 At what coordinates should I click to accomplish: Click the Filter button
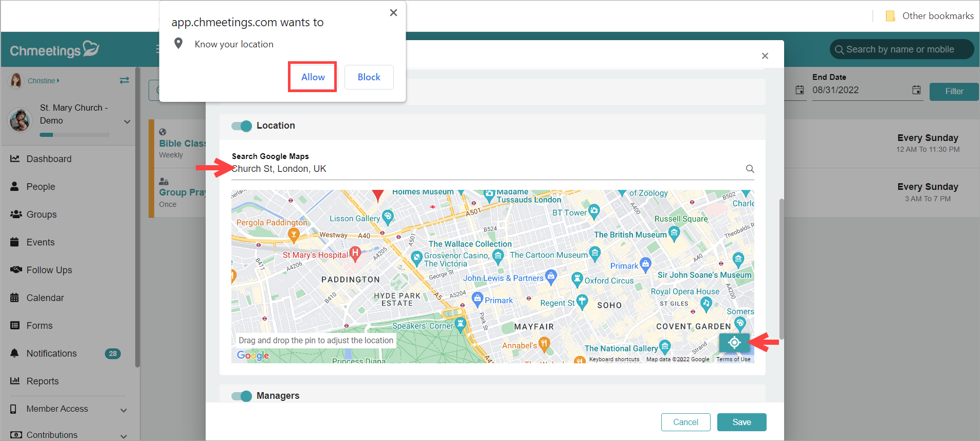coord(954,92)
